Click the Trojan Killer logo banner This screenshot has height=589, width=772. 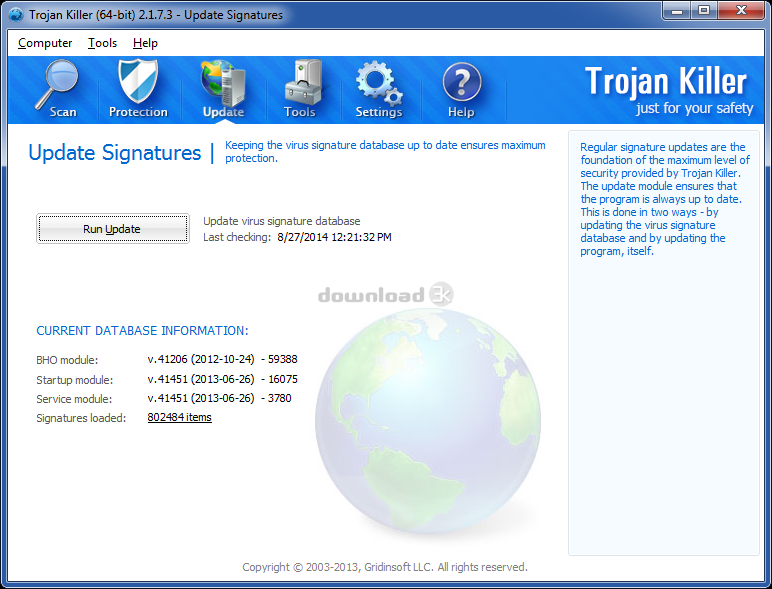pos(667,91)
